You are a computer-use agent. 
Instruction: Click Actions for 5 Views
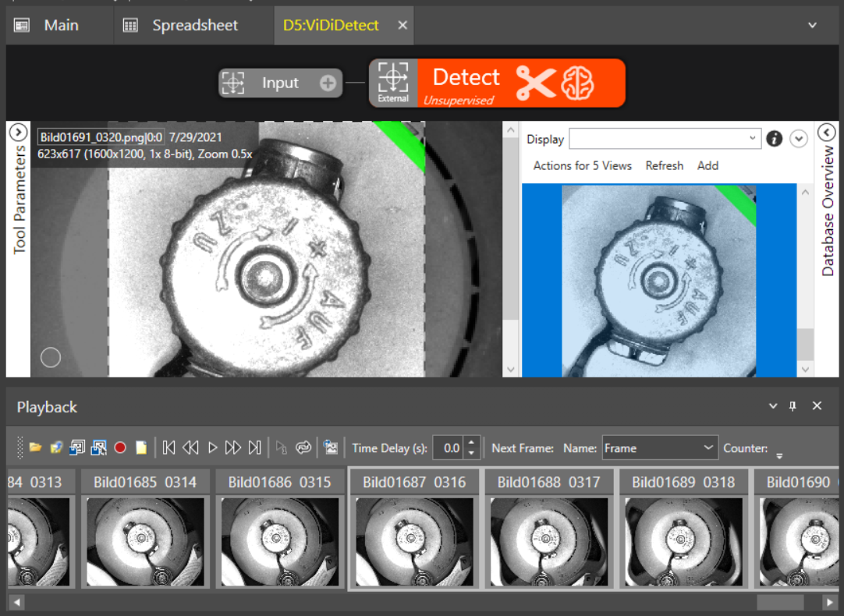(582, 165)
